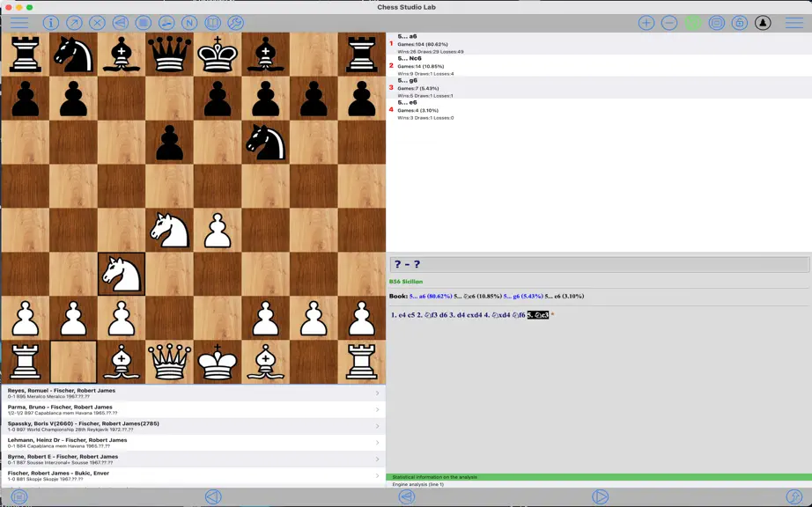Click the minus zoom-out icon
812x507 pixels.
click(x=669, y=23)
